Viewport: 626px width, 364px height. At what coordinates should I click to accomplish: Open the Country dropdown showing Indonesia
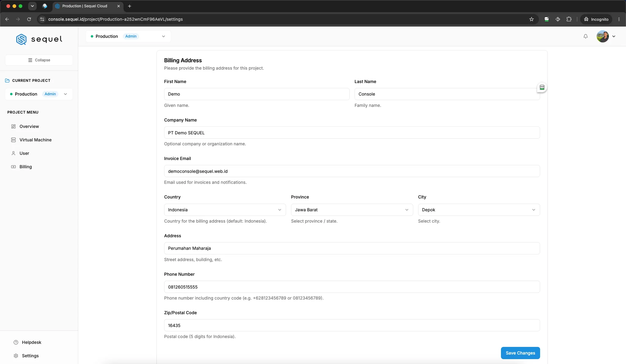(x=225, y=210)
